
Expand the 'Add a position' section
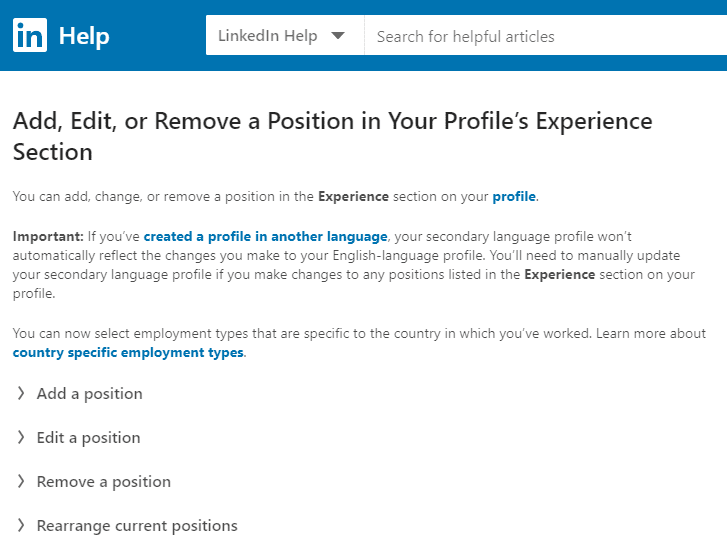[89, 394]
